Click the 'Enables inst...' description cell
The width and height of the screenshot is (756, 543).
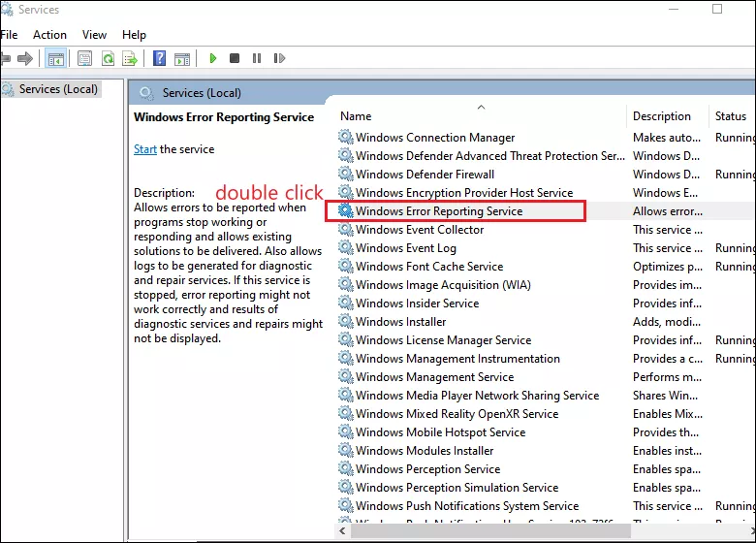pos(667,451)
